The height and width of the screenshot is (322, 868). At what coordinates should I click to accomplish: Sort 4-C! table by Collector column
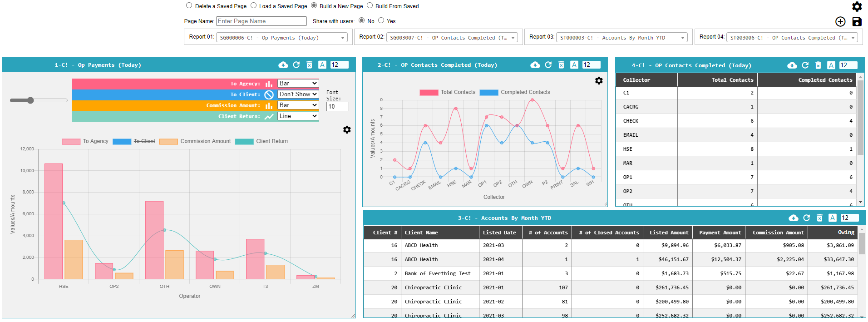(x=646, y=80)
